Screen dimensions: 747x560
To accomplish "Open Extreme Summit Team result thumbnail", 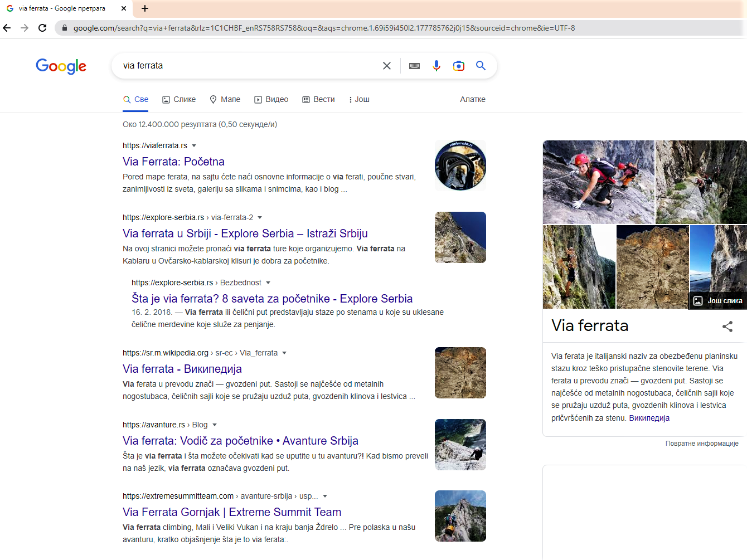I will point(460,516).
